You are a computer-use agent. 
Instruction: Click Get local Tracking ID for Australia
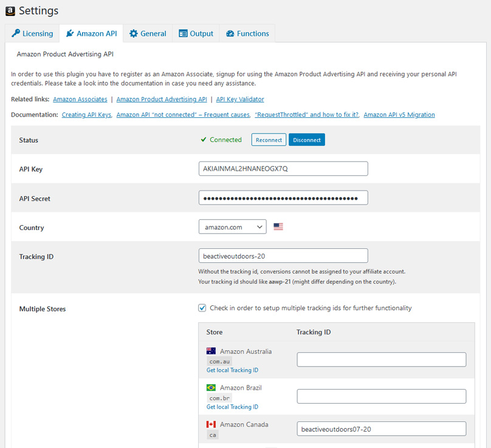pyautogui.click(x=232, y=370)
